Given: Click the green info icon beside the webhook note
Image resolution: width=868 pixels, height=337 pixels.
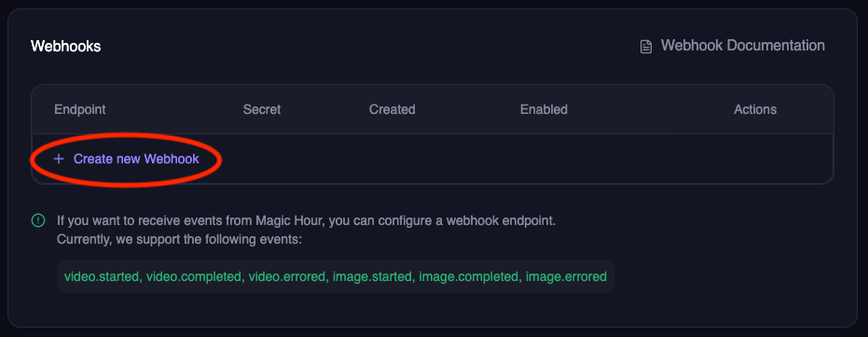Looking at the screenshot, I should click(38, 220).
